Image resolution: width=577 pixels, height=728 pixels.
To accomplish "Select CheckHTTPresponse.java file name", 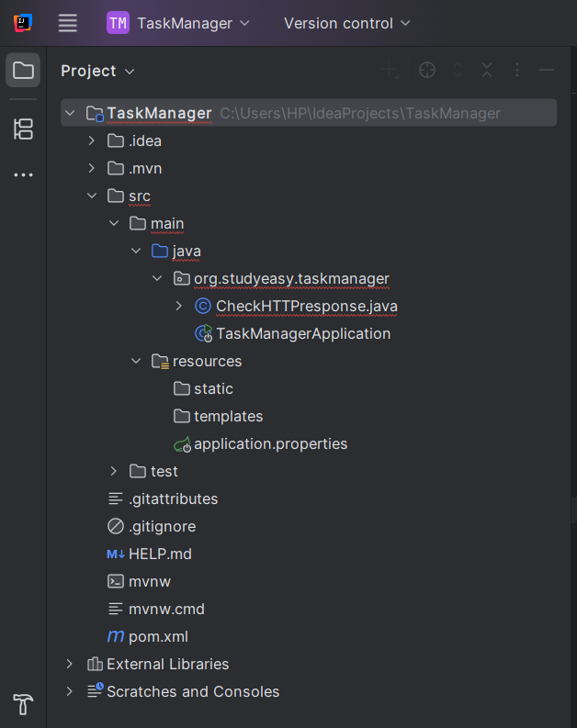I will [307, 307].
